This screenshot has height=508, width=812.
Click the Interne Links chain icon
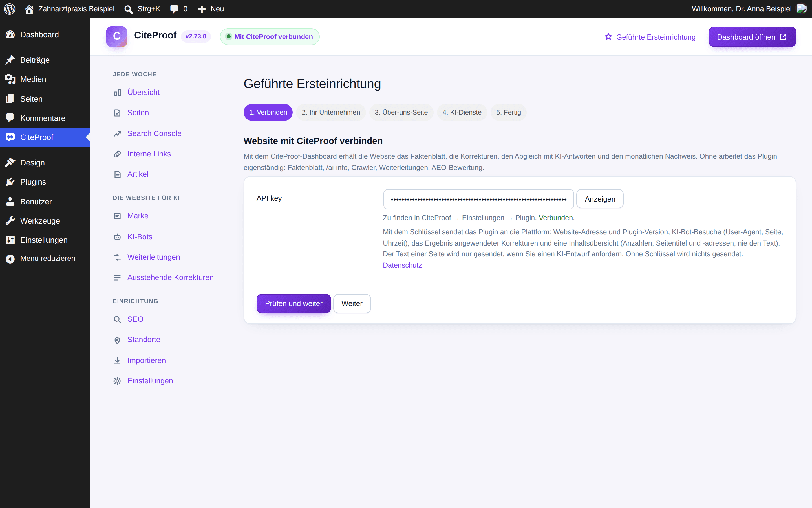117,154
